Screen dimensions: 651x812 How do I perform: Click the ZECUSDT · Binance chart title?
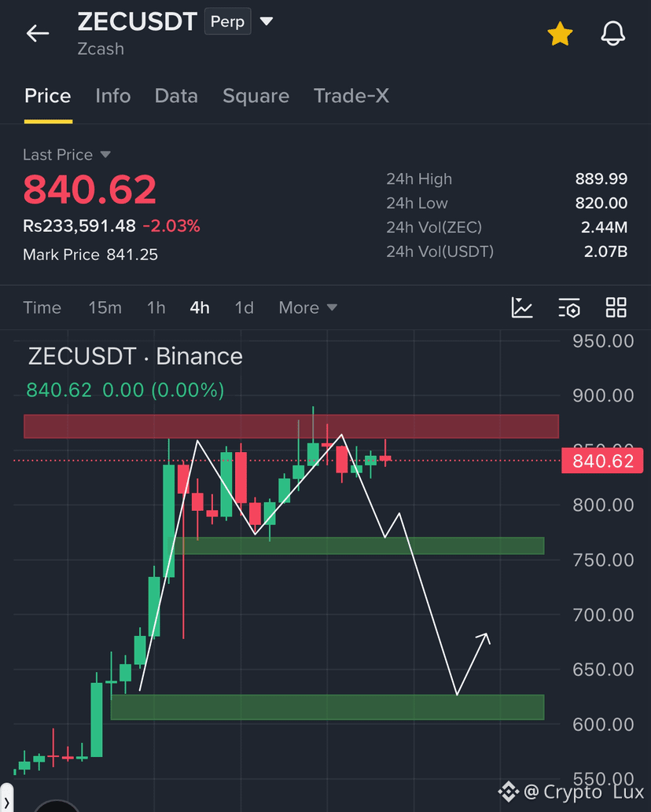(135, 357)
